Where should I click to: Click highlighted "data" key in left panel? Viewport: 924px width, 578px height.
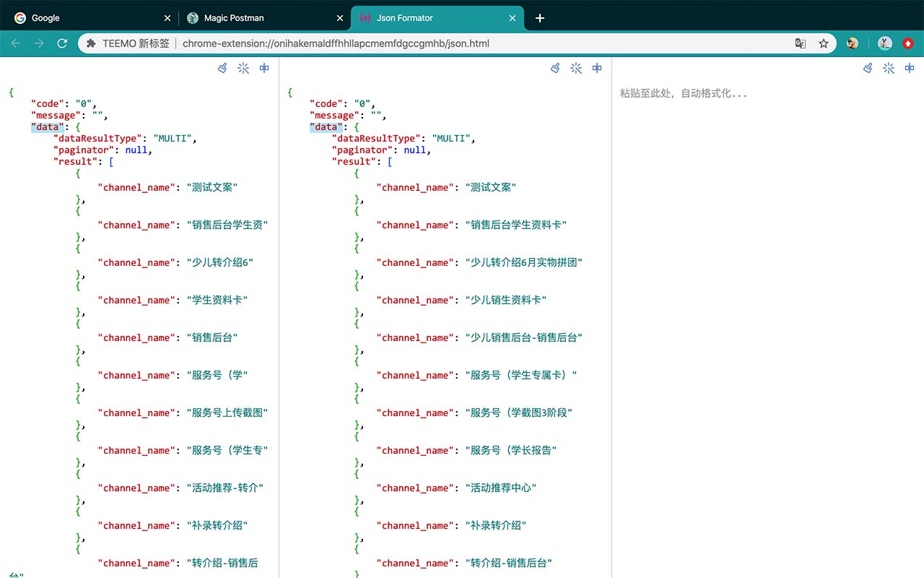48,127
